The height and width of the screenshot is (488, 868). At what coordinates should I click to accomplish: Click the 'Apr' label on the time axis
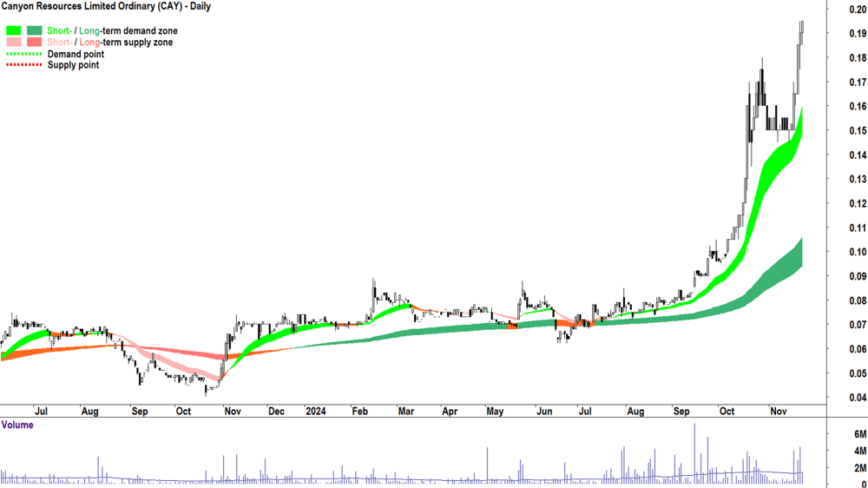[450, 412]
